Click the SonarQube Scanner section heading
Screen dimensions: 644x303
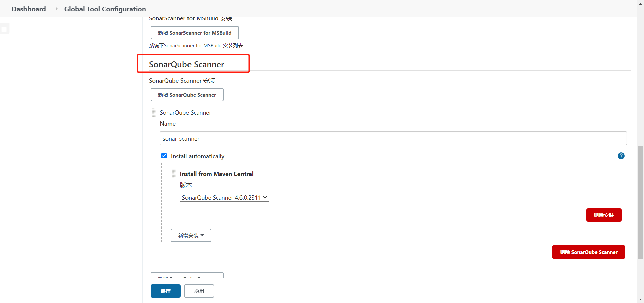click(x=186, y=64)
